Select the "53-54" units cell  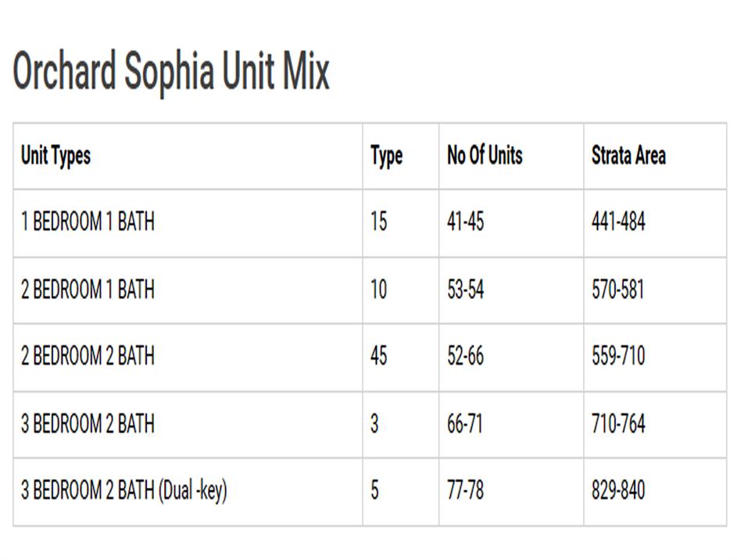click(465, 291)
